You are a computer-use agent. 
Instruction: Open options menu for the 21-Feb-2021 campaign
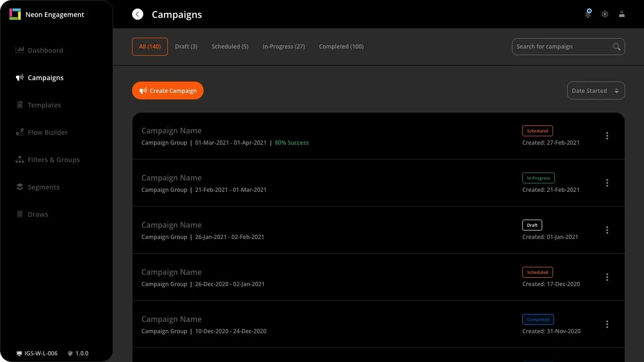tap(607, 183)
